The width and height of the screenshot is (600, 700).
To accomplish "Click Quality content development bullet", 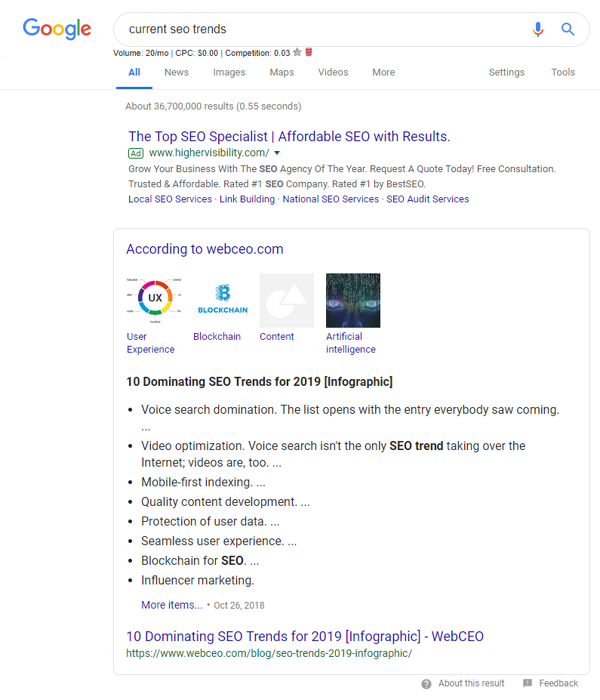I will click(225, 502).
